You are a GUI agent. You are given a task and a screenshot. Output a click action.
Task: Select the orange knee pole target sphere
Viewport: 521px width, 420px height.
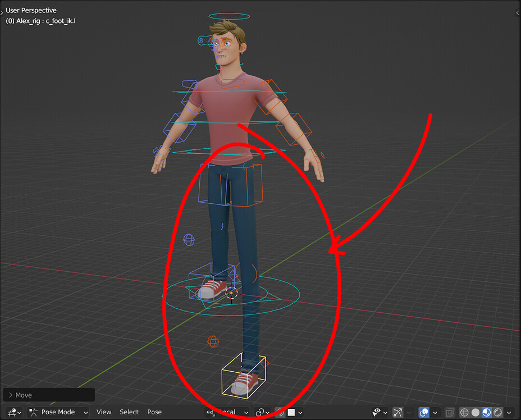(213, 341)
